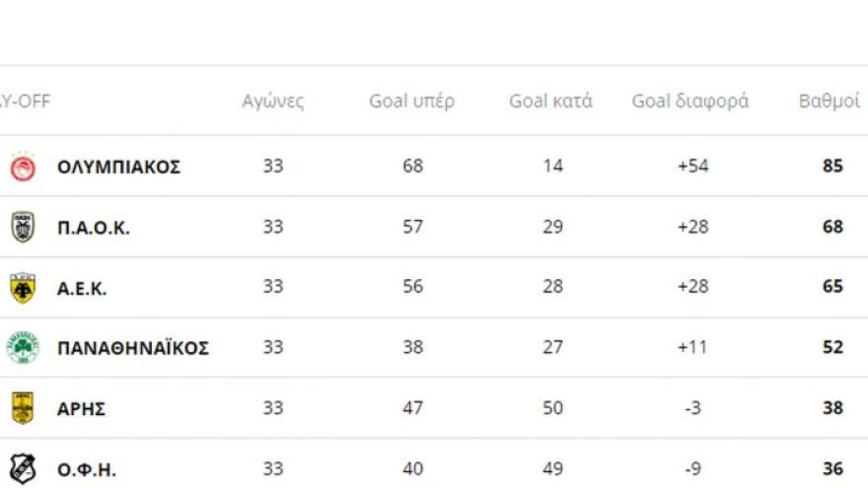868x488 pixels.
Task: Sort by the Goal κατά column header
Action: (550, 102)
